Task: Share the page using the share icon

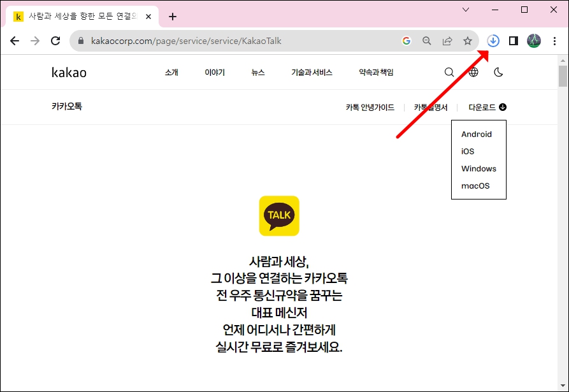Action: (447, 40)
